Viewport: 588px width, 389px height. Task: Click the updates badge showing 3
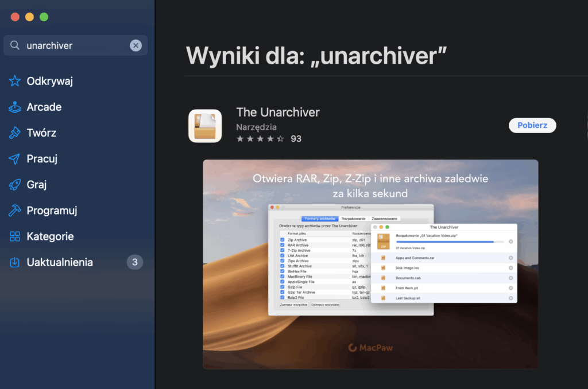tap(134, 262)
